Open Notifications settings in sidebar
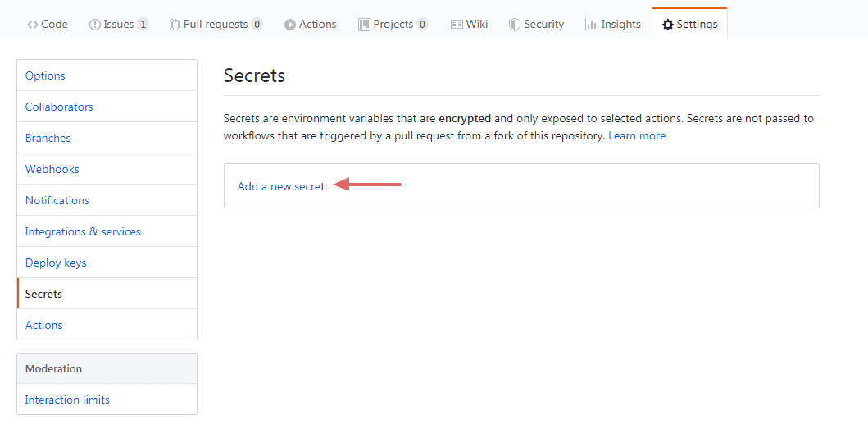Image resolution: width=868 pixels, height=434 pixels. 57,200
